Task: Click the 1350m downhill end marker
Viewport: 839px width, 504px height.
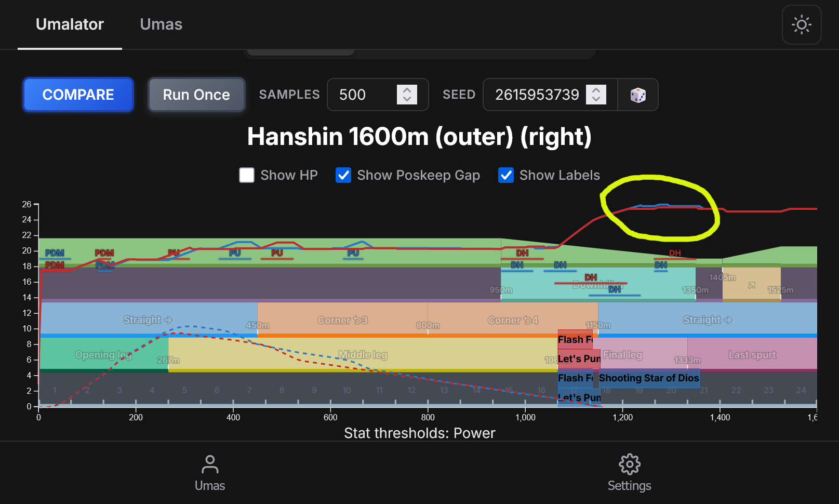Action: tap(695, 290)
